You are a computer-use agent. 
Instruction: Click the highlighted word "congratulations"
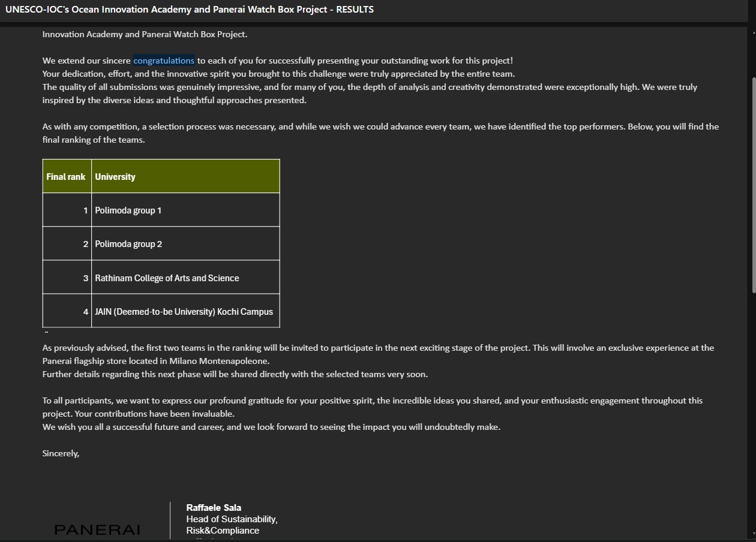164,61
